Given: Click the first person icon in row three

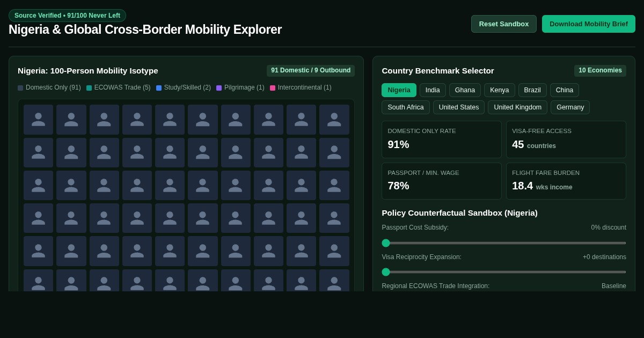Looking at the screenshot, I should tap(38, 186).
